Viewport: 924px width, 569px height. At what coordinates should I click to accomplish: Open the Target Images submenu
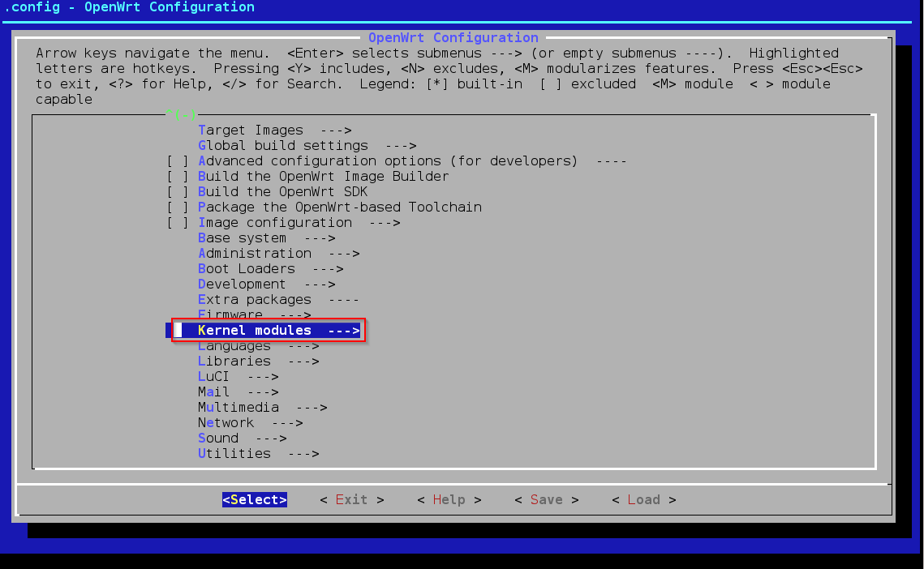tap(274, 130)
